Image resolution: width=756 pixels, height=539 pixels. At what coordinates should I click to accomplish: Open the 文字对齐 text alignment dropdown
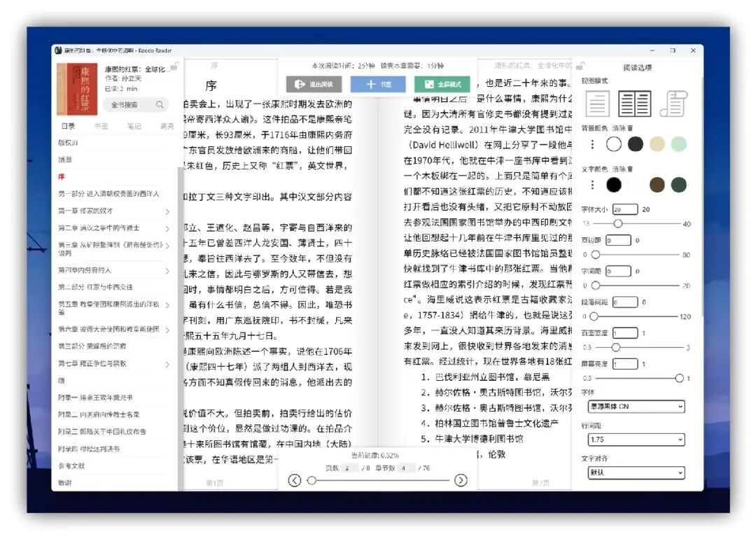[636, 472]
